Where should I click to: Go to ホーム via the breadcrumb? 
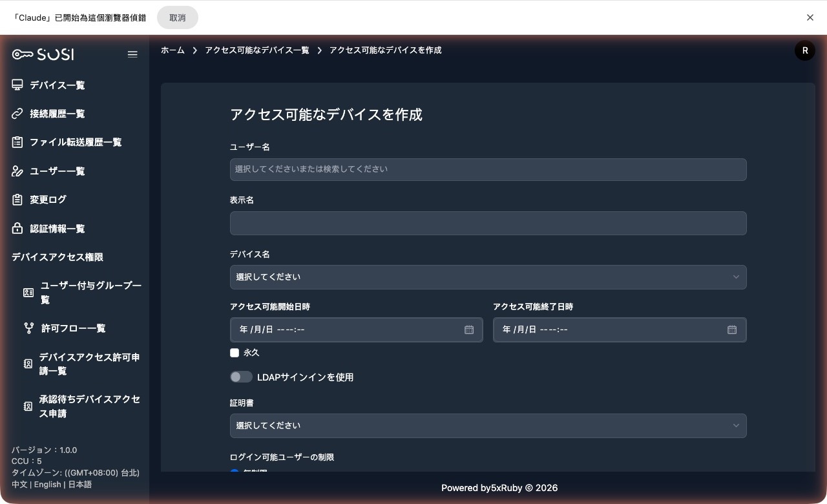click(x=173, y=50)
